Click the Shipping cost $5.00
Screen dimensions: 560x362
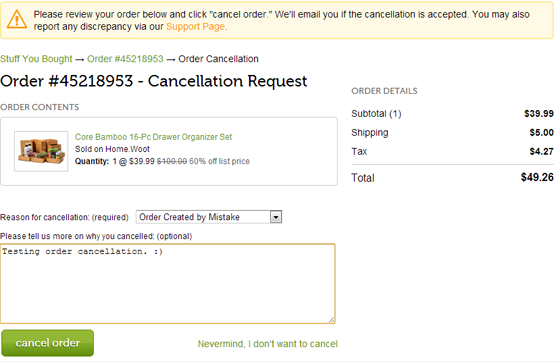pos(541,132)
